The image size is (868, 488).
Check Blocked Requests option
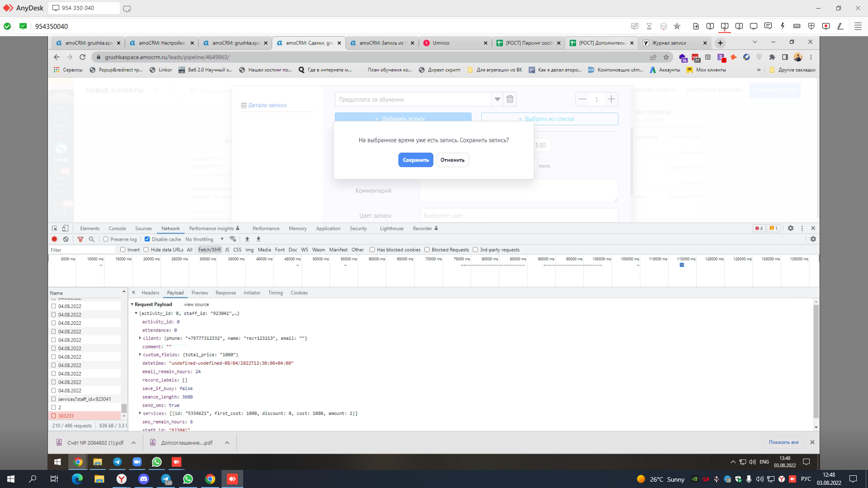pos(427,249)
